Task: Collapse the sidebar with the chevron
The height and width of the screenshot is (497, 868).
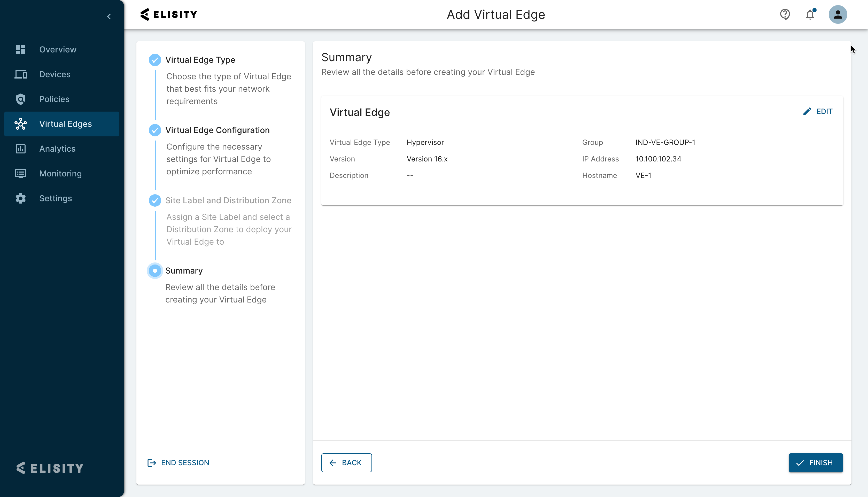Action: pos(109,16)
